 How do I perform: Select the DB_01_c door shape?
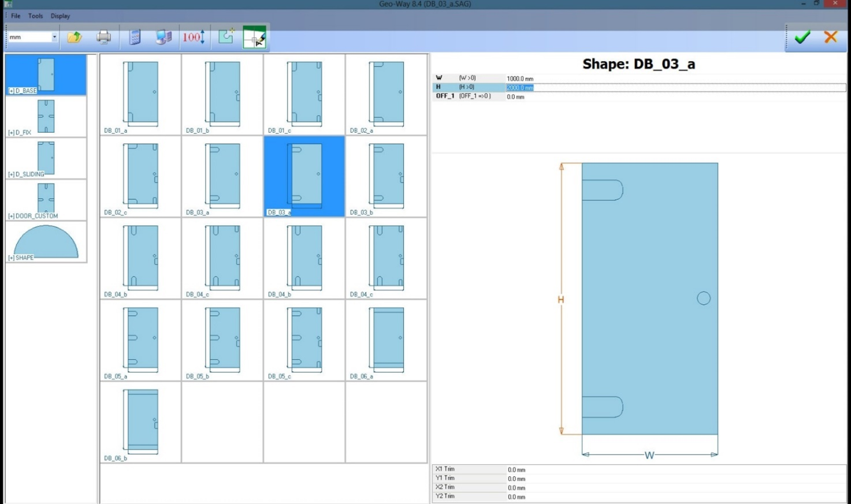pyautogui.click(x=304, y=95)
